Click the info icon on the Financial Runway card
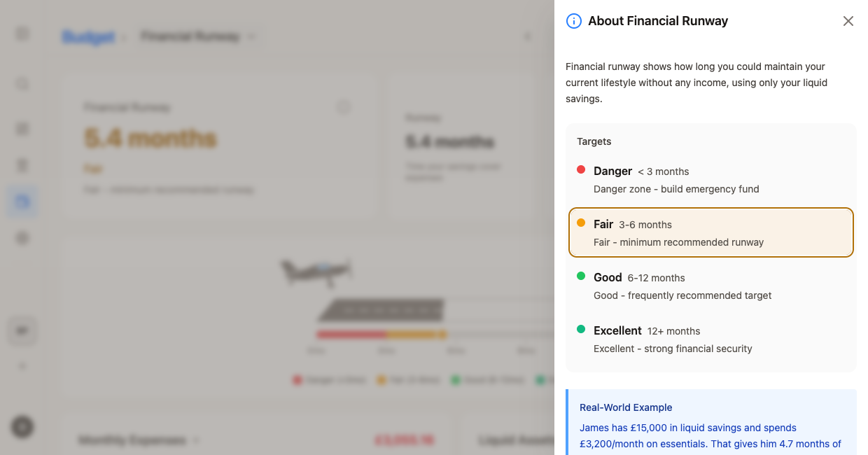Screen dimensions: 868x455 [x=344, y=107]
